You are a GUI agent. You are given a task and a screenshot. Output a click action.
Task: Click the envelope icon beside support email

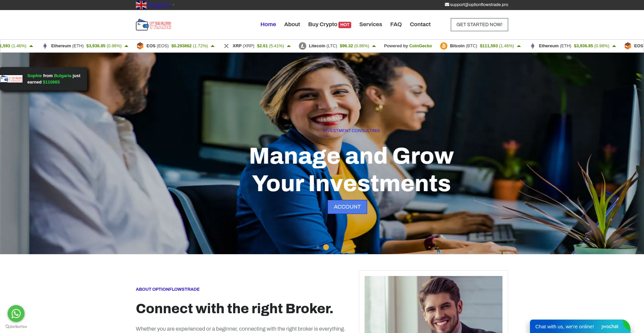[x=447, y=5]
